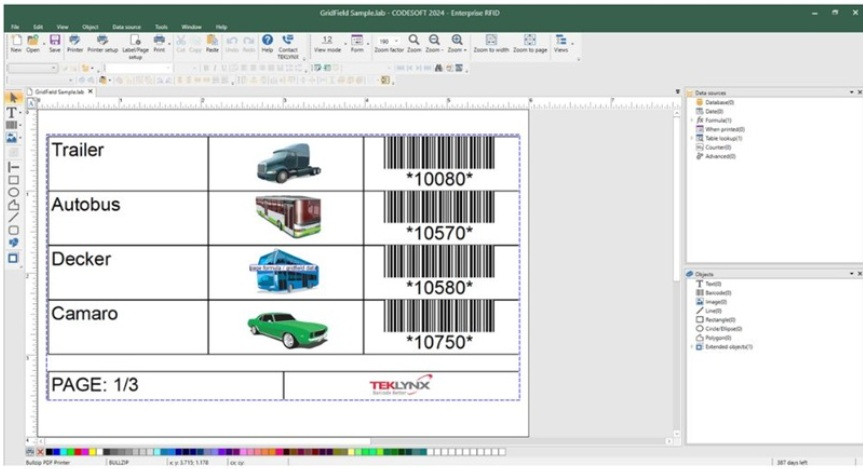Select Database(0) in Data sources
The height and width of the screenshot is (469, 863).
coord(715,102)
